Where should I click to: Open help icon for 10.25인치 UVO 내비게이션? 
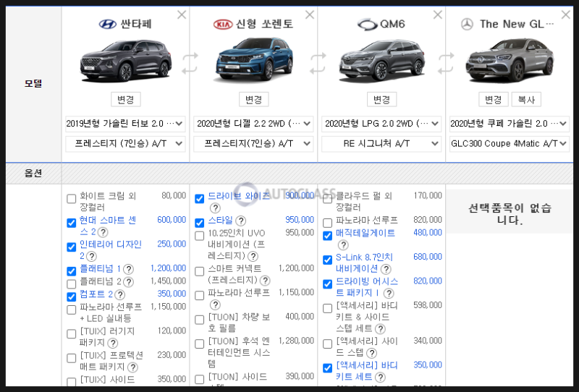[x=253, y=256]
